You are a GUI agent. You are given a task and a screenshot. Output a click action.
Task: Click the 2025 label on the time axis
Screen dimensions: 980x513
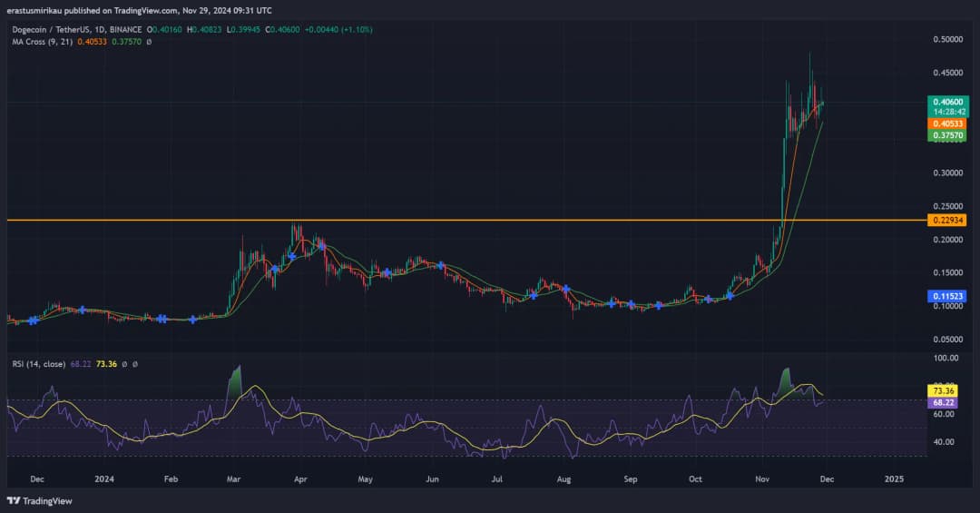[x=894, y=478]
